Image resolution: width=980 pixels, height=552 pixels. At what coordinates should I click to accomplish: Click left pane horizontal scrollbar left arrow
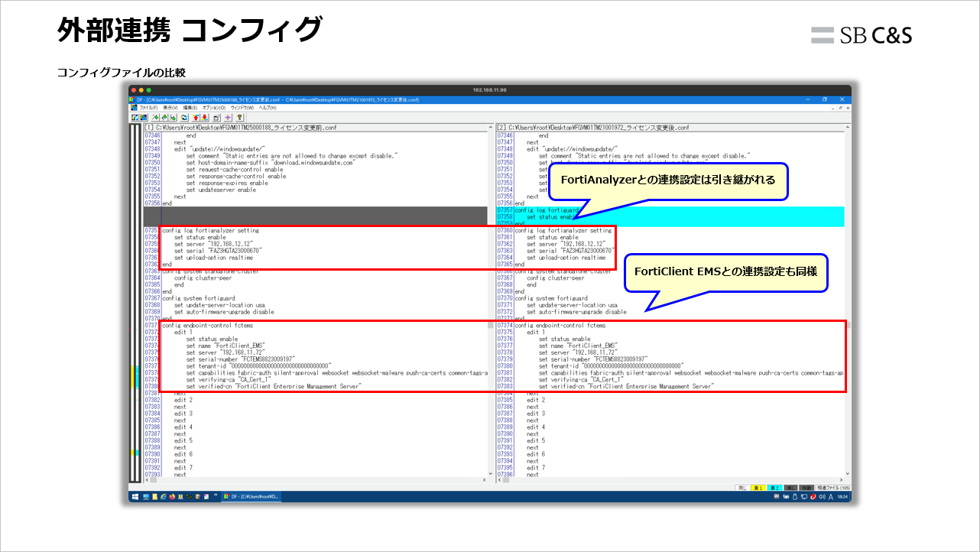147,480
